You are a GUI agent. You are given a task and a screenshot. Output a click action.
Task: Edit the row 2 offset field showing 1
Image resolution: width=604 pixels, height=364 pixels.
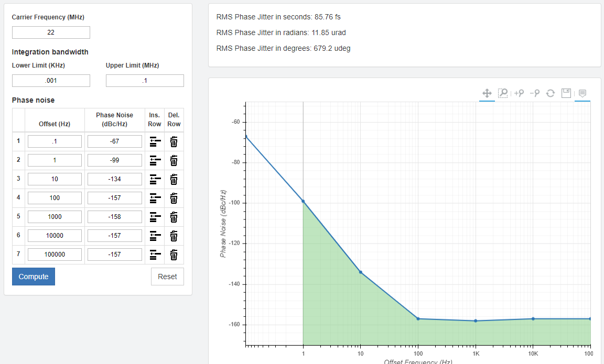[x=55, y=160]
